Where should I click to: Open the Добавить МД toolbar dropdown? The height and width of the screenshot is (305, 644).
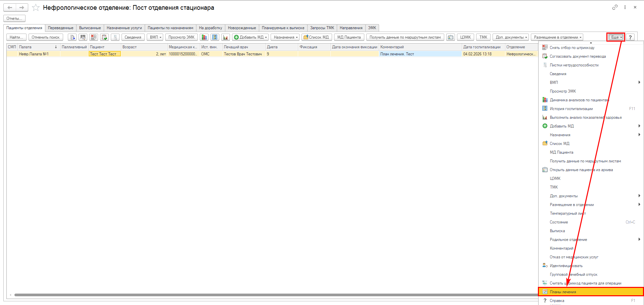250,37
